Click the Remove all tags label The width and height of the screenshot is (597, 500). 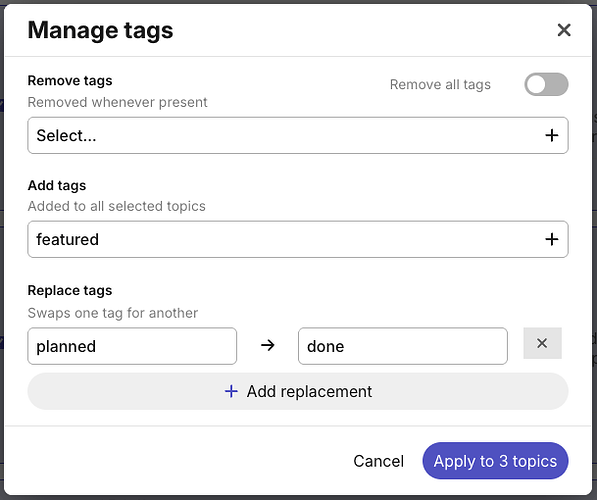point(440,85)
